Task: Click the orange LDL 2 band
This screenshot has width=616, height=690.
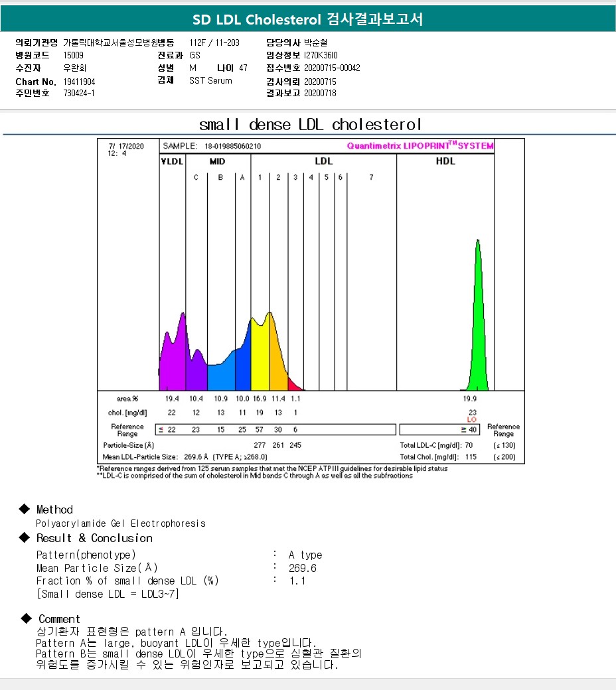Action: pyautogui.click(x=276, y=358)
